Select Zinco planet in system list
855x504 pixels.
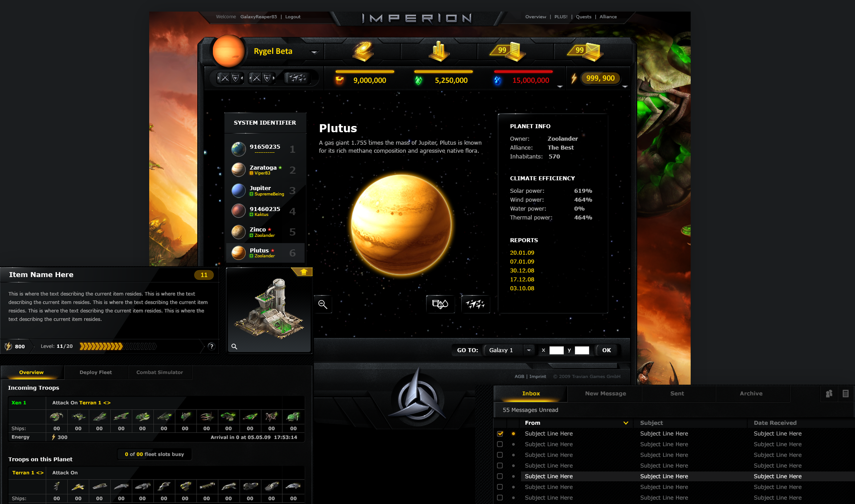coord(265,232)
